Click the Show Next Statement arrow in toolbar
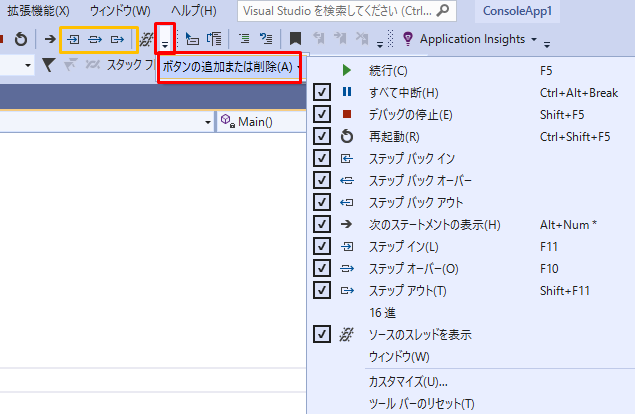 [50, 39]
